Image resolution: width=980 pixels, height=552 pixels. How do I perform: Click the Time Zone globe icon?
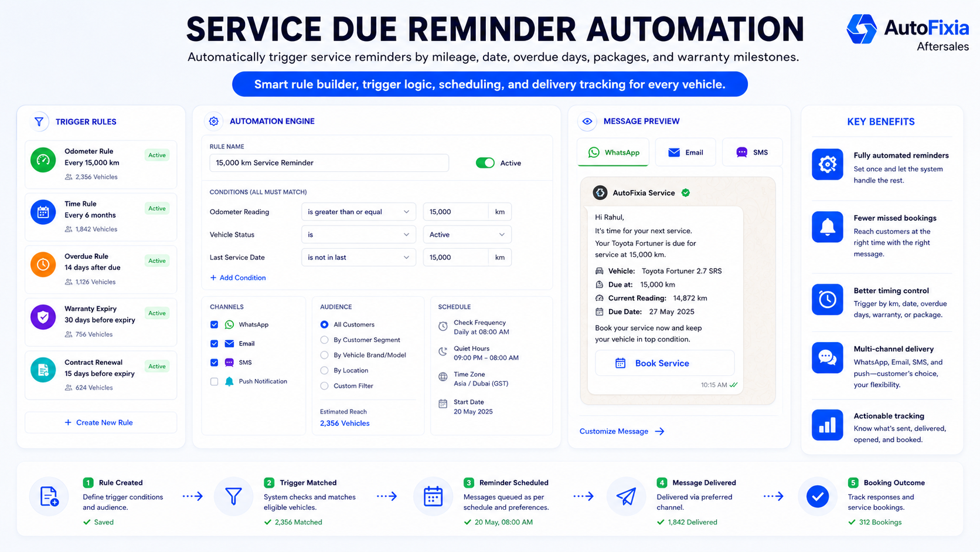pyautogui.click(x=443, y=377)
